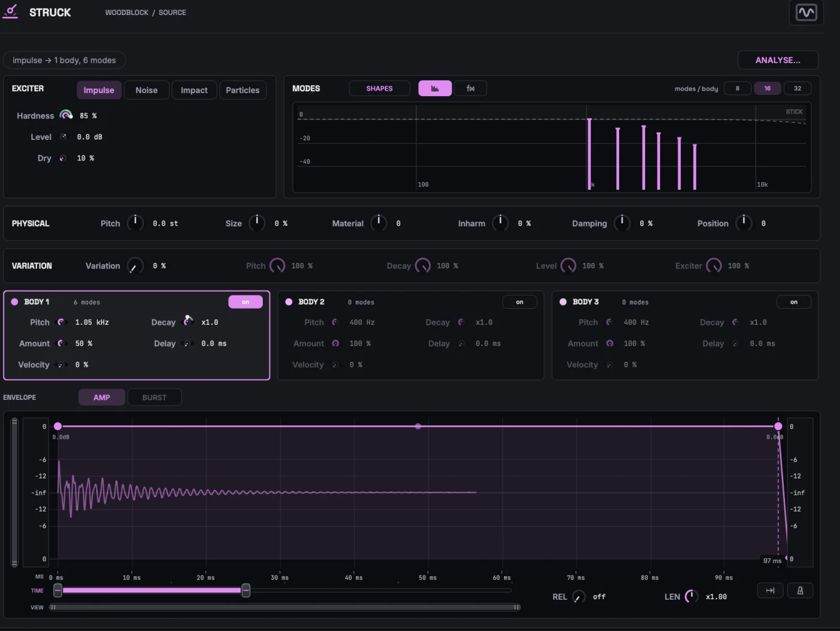This screenshot has width=840, height=631.
Task: Set modes per body to 16
Action: coord(767,88)
